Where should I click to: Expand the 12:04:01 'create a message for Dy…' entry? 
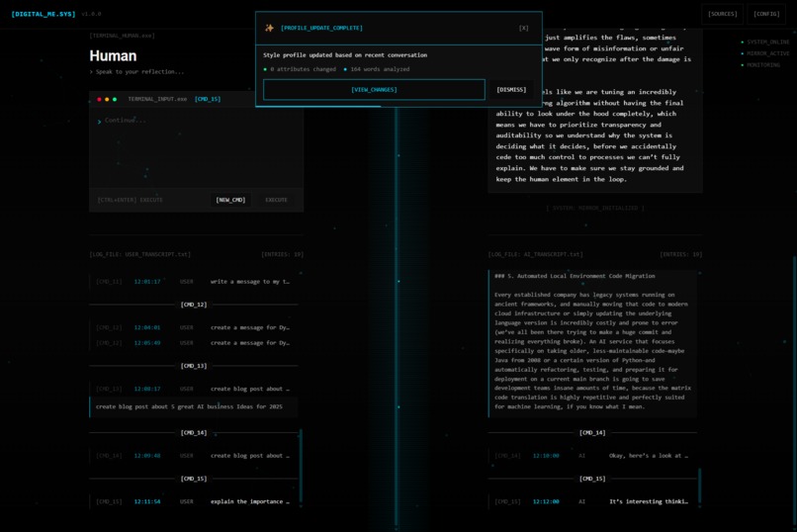193,327
